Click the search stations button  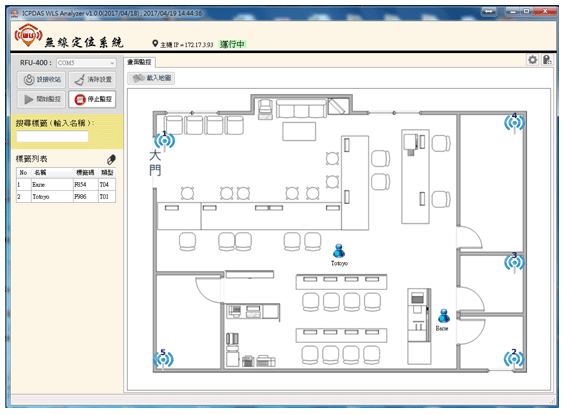pos(41,80)
